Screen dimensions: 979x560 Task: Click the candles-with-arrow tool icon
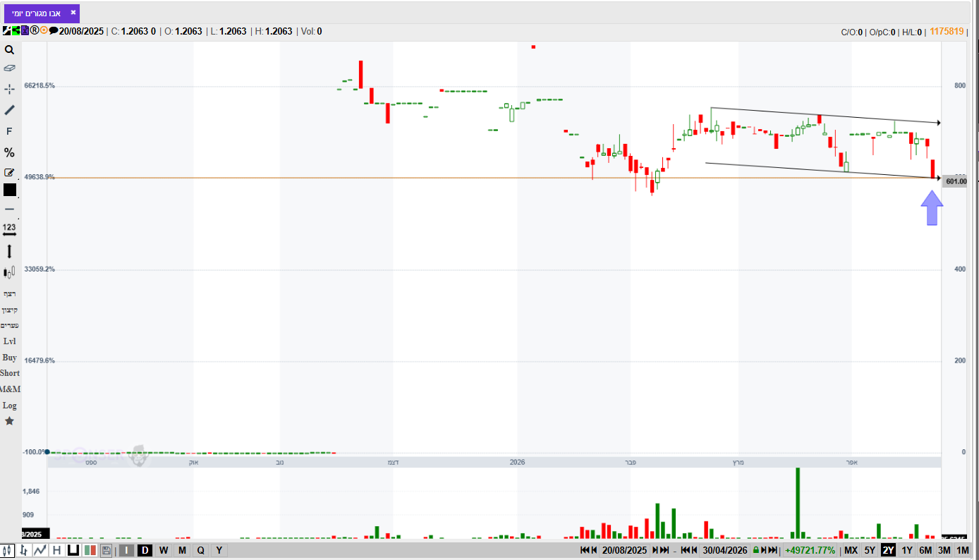tap(9, 272)
